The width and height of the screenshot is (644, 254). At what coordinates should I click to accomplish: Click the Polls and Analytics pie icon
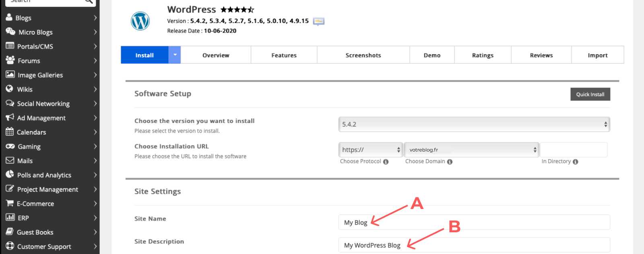[10, 174]
